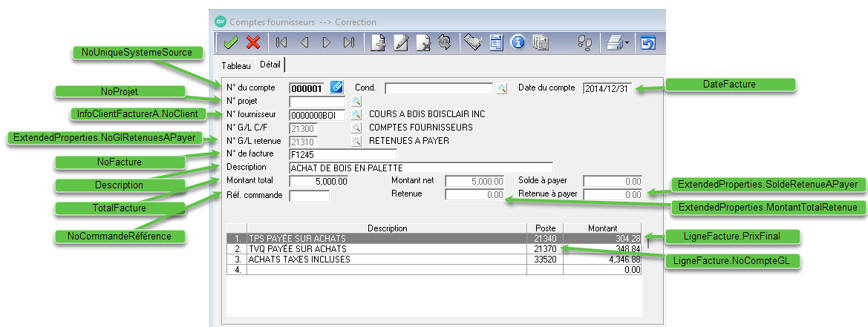Click the Montant total field
Image resolution: width=868 pixels, height=327 pixels.
[319, 181]
